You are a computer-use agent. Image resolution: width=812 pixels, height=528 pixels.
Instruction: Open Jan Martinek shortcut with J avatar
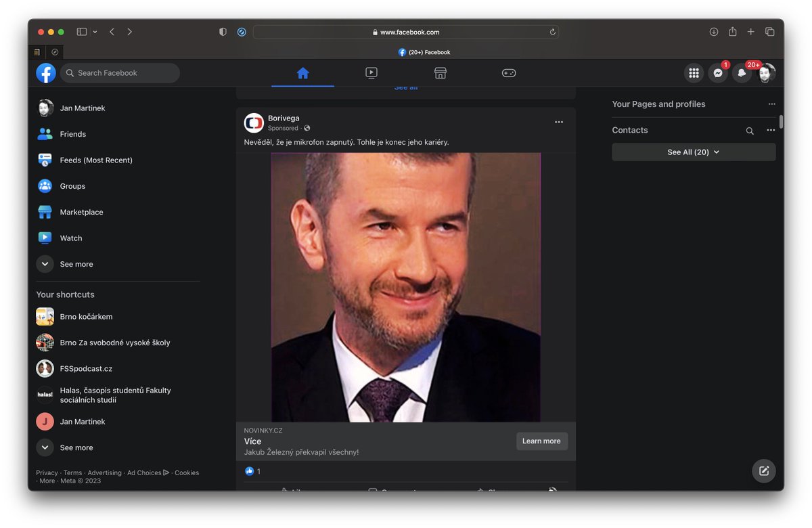(x=118, y=422)
